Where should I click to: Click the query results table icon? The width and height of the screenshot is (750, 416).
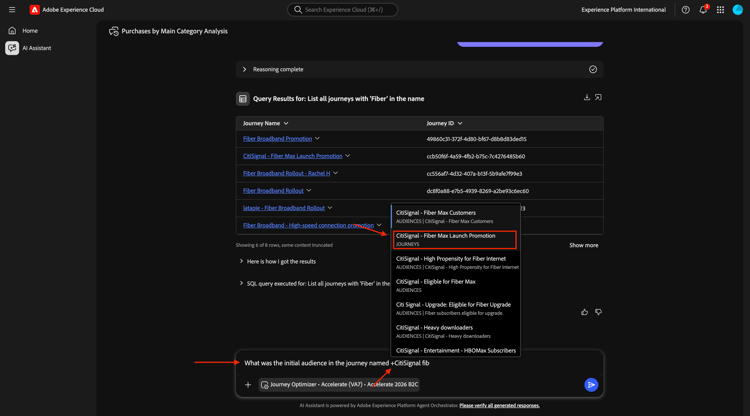pyautogui.click(x=243, y=99)
